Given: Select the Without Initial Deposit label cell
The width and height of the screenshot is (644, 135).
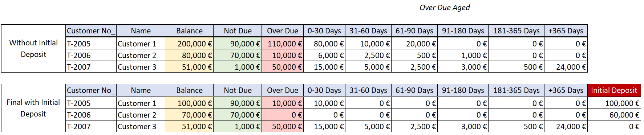Looking at the screenshot, I should click(33, 48).
